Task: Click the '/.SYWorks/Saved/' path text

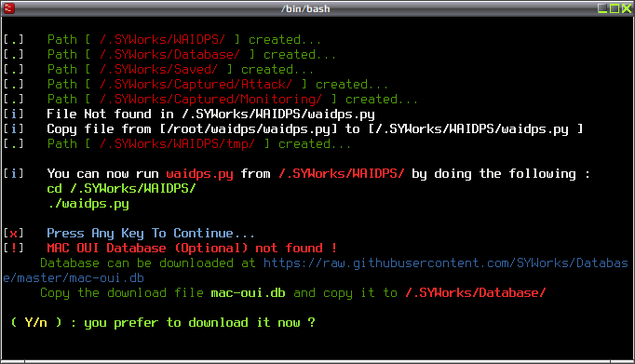Action: (158, 70)
